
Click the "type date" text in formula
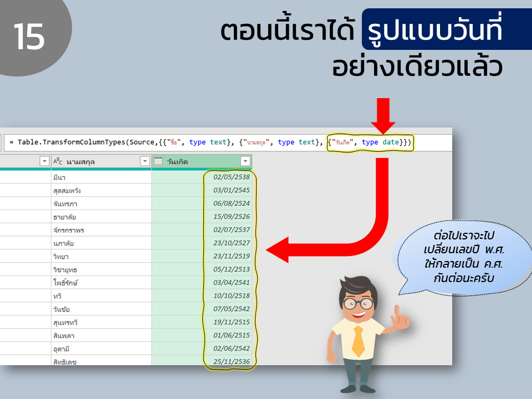[380, 142]
